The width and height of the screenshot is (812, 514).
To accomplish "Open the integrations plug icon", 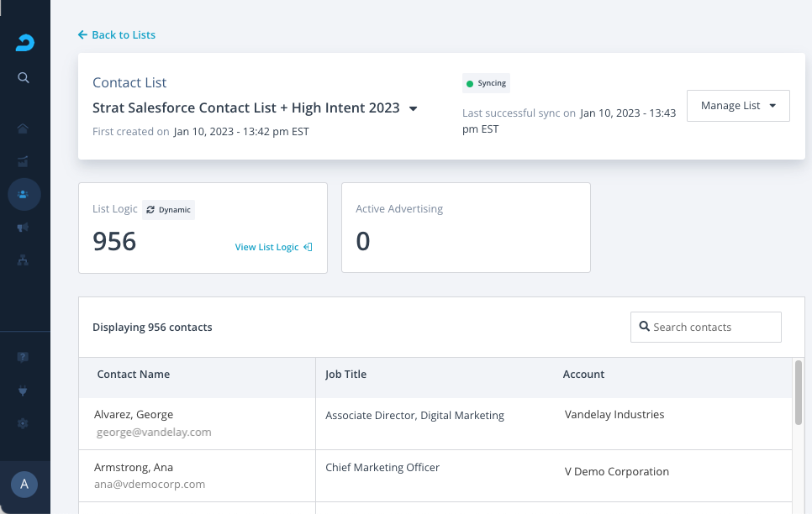I will click(x=24, y=391).
